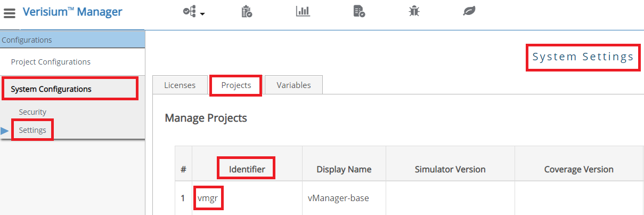Click the vmgr project identifier link
Viewport: 644px width, 215px height.
(208, 198)
